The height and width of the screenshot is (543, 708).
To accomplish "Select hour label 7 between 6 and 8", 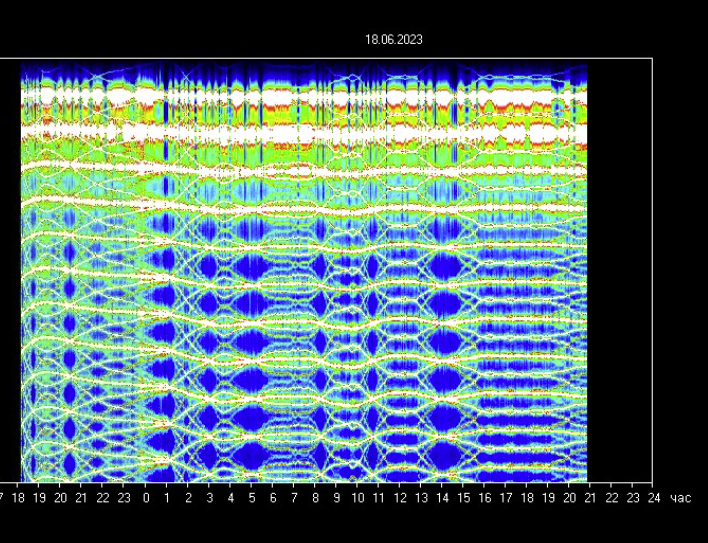I will [x=294, y=498].
